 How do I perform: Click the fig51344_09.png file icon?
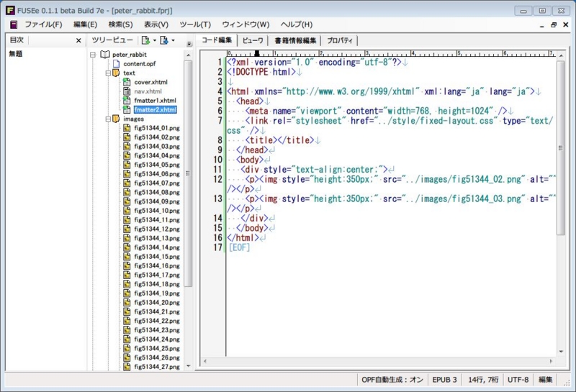pyautogui.click(x=127, y=201)
